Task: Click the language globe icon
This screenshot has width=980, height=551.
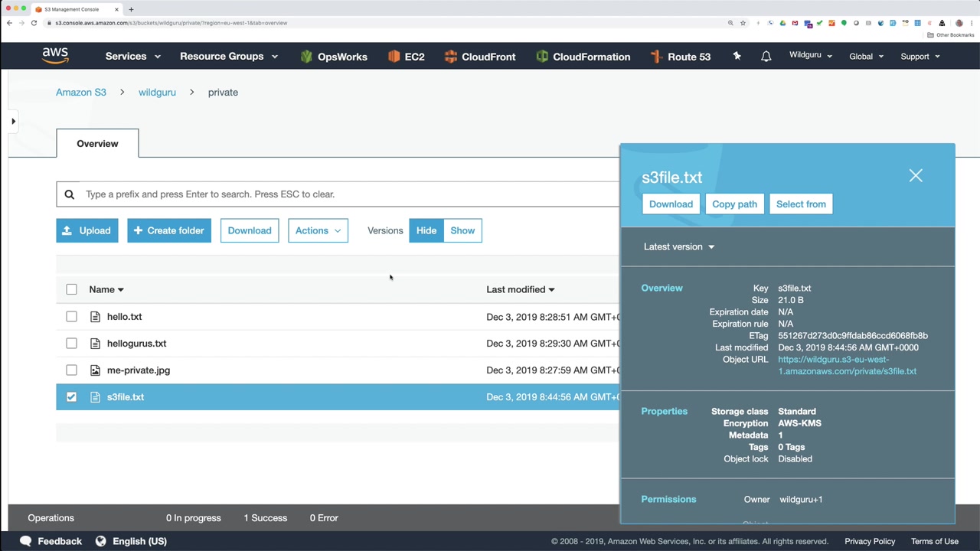Action: pos(100,541)
